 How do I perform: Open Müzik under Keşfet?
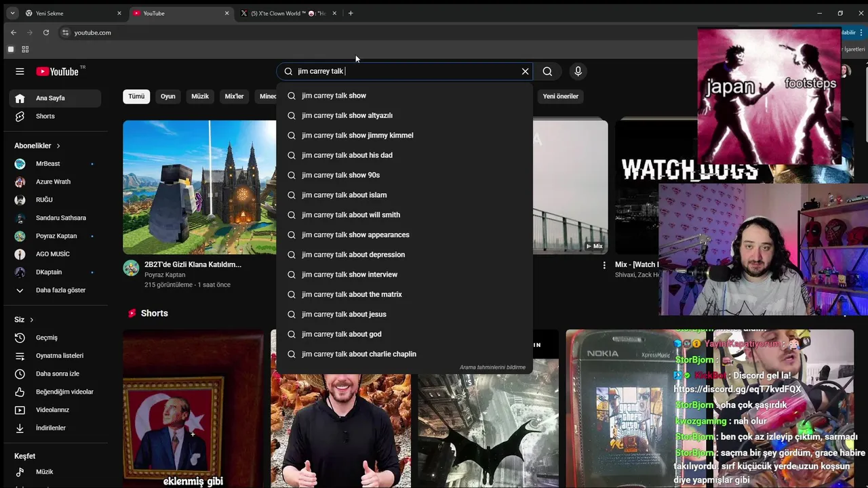pos(55,472)
